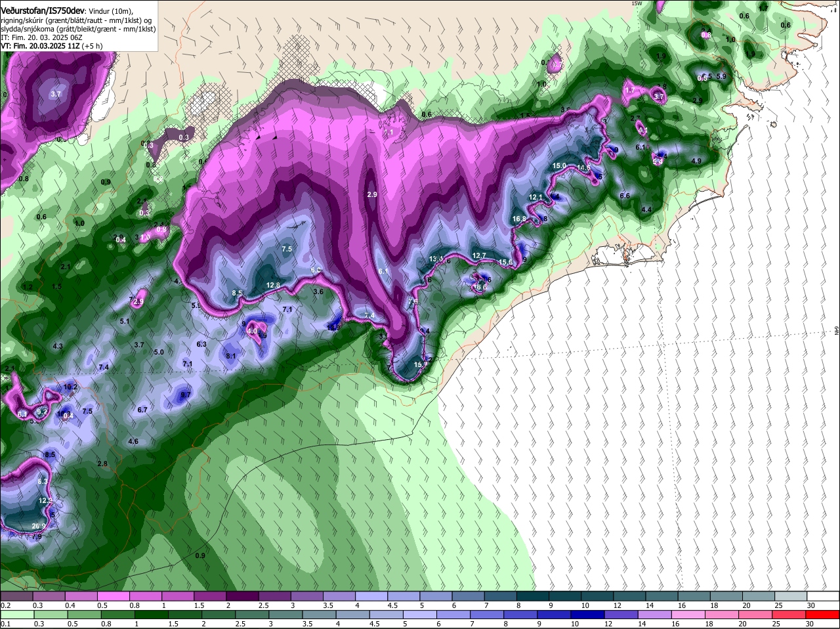Click the map value 12.7
The height and width of the screenshot is (629, 840).
coord(479,255)
